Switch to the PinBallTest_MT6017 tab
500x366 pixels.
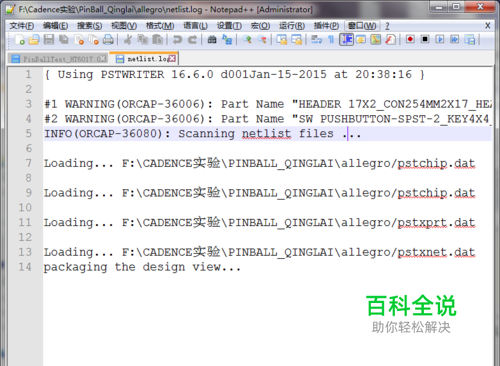coord(58,59)
